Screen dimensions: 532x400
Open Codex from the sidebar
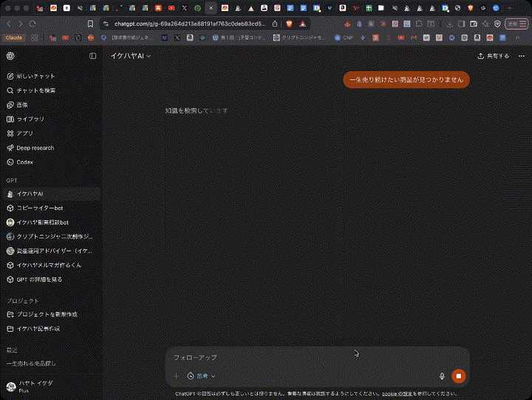point(24,162)
